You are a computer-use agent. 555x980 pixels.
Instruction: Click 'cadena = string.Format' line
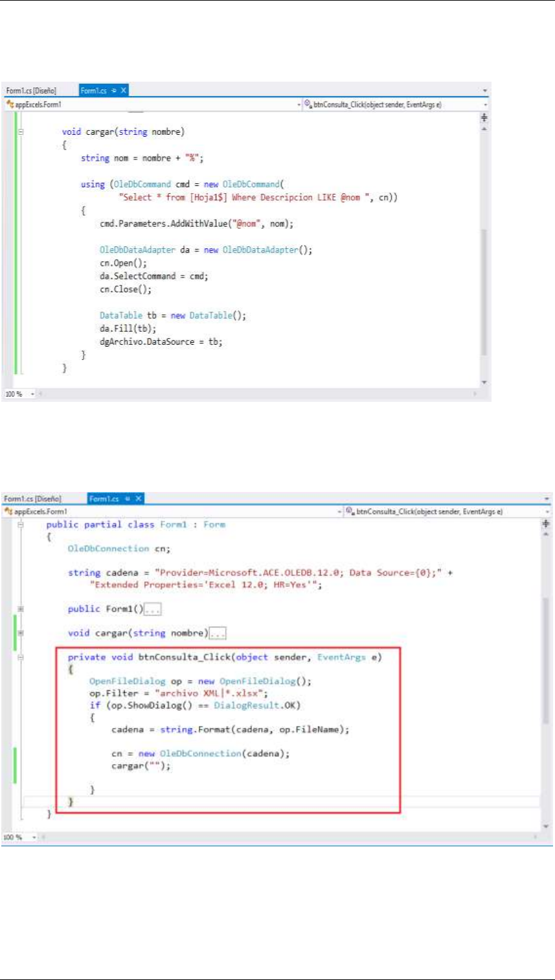pos(230,730)
